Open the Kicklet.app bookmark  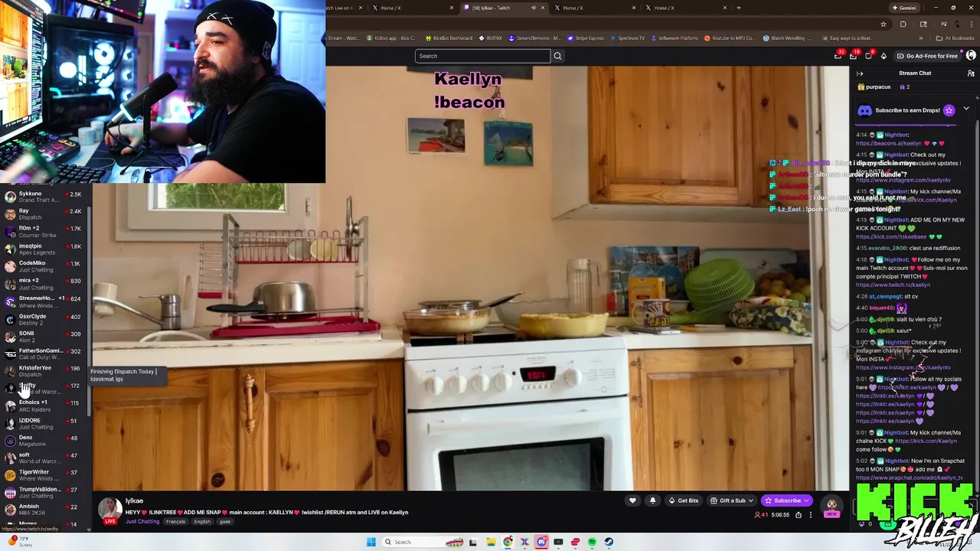392,37
